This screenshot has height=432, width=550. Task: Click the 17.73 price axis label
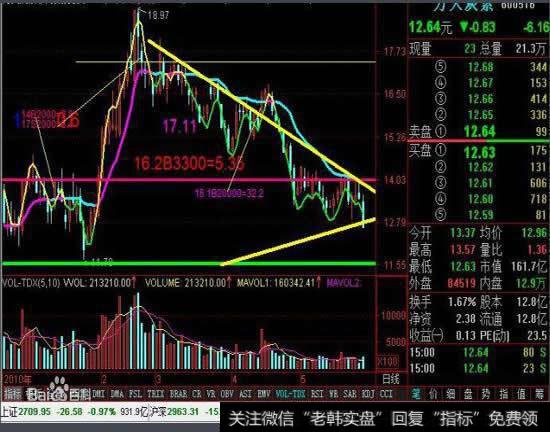[x=395, y=52]
